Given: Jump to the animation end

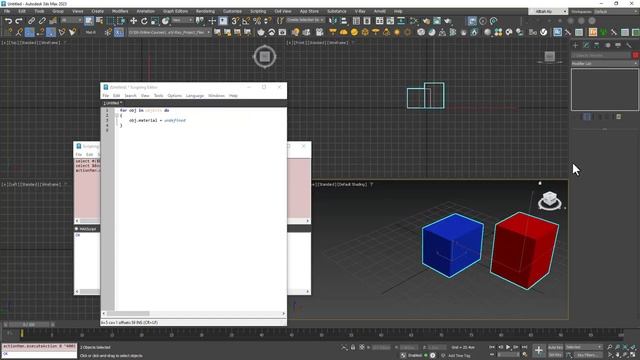Looking at the screenshot, I should point(524,347).
